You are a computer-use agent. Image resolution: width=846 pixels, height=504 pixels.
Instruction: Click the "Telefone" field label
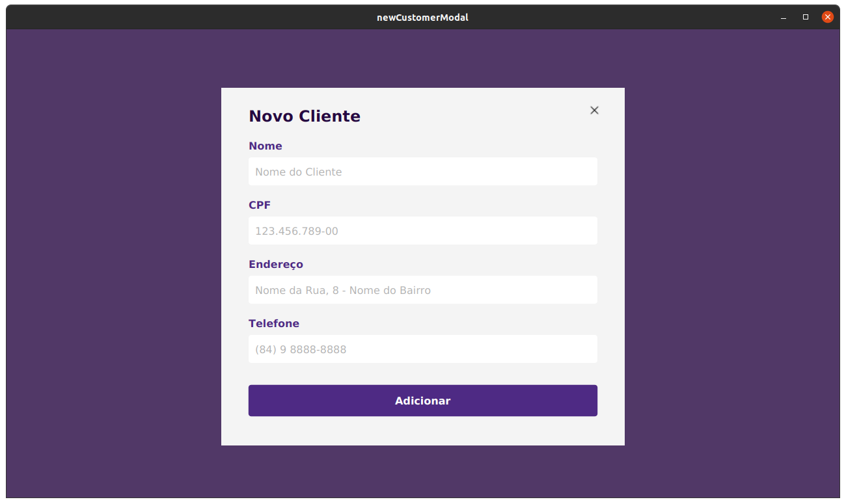(x=274, y=324)
